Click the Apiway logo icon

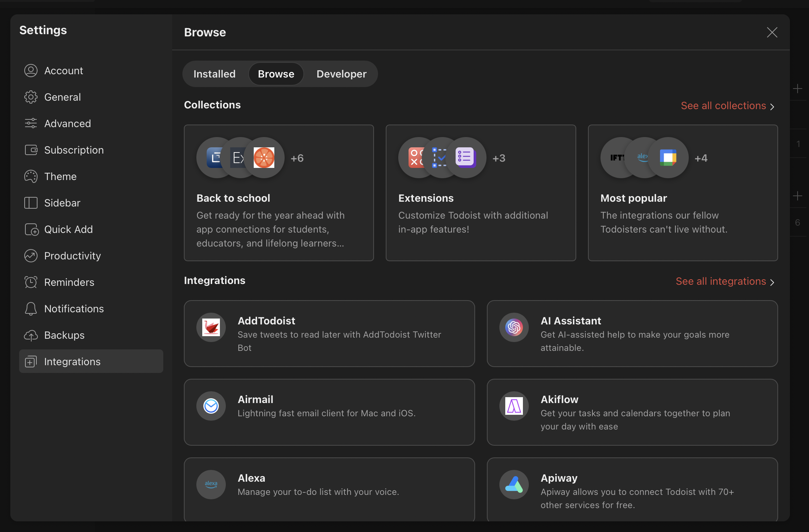coord(514,484)
